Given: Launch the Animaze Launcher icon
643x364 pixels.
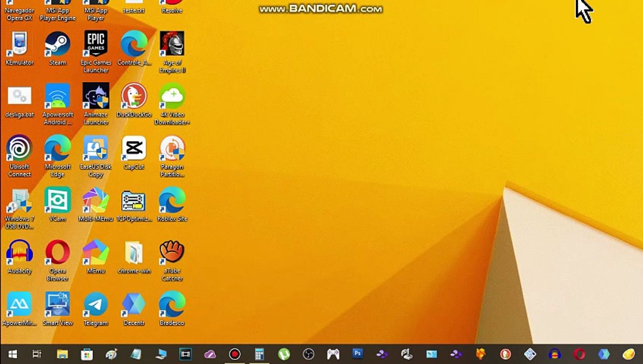Looking at the screenshot, I should pos(96,105).
